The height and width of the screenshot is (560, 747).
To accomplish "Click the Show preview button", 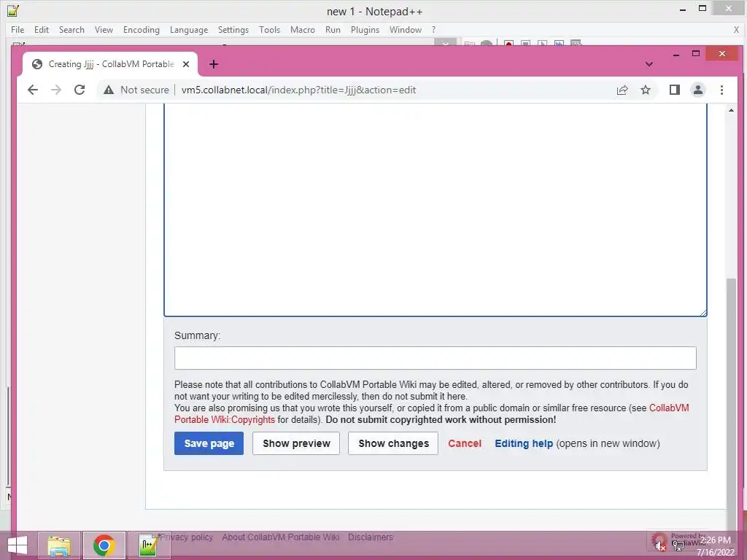I will click(296, 443).
